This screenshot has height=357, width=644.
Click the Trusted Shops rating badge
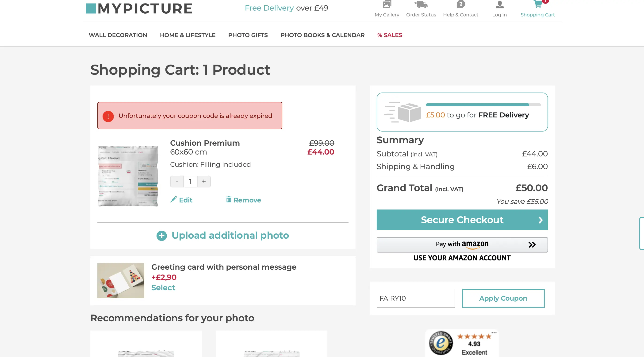462,343
